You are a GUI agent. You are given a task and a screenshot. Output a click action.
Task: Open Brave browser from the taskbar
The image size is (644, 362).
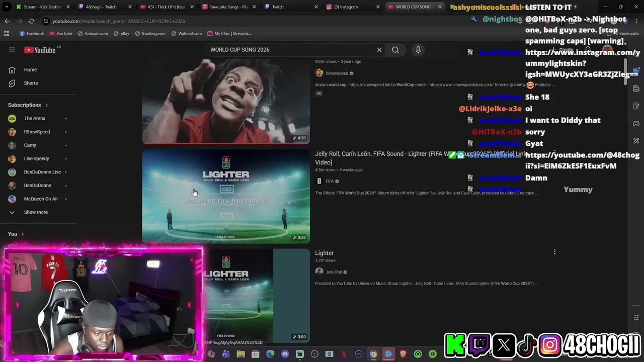tap(403, 354)
